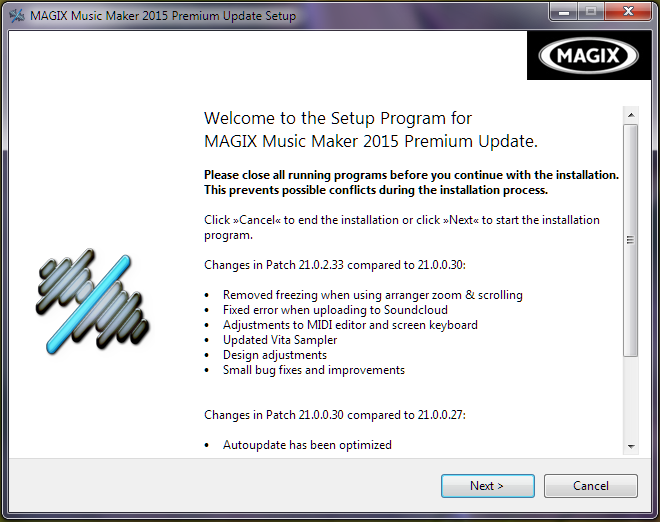Click 'Fixed error when uploading to Soundcloud'
The width and height of the screenshot is (660, 522).
click(x=335, y=310)
